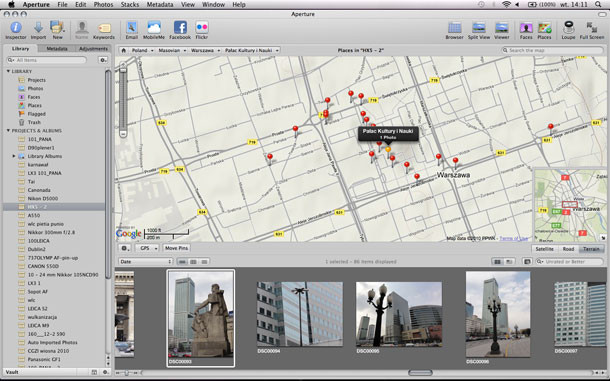This screenshot has width=610, height=381.
Task: Switch to the Metadata inspector tab
Action: [57, 49]
